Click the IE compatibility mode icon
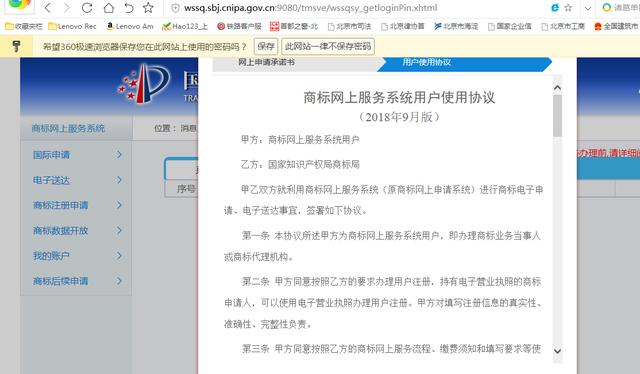The width and height of the screenshot is (640, 374). (555, 7)
